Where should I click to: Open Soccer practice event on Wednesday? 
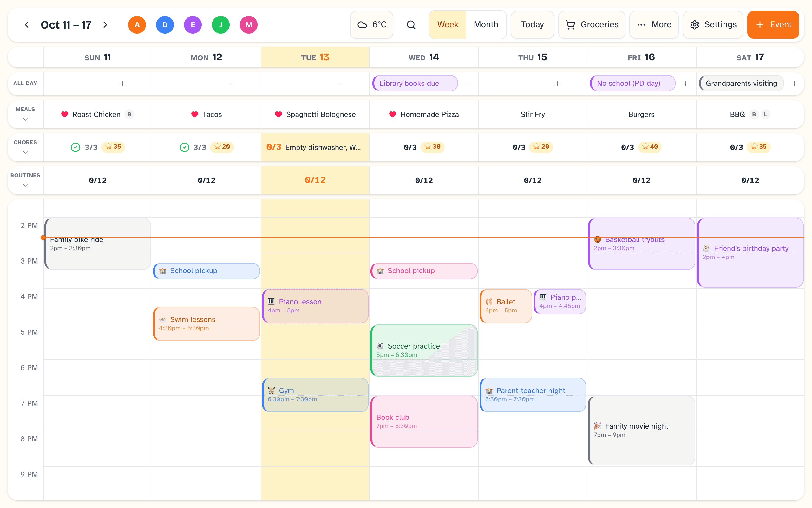424,350
